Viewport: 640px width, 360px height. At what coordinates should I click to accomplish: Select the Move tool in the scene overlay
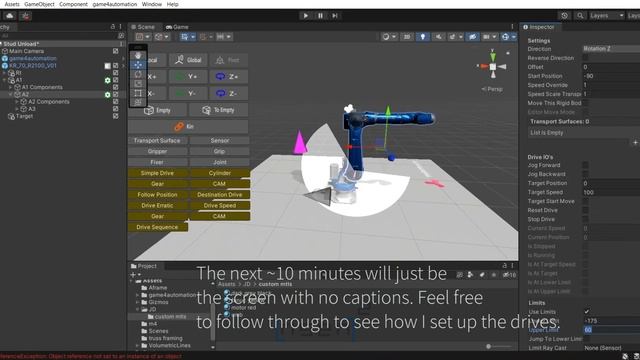(x=138, y=65)
